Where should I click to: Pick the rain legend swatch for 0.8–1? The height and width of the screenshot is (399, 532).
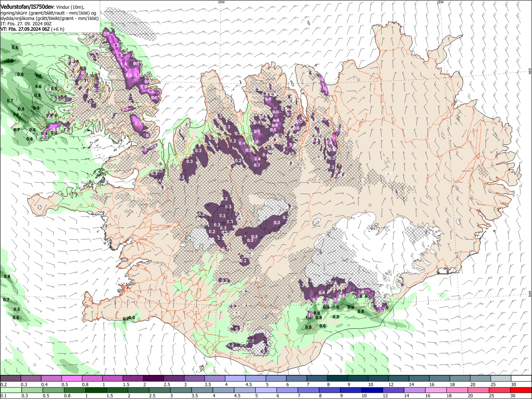74,390
